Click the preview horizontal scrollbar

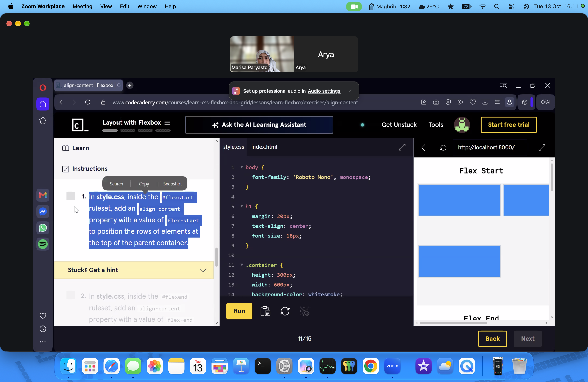[453, 323]
